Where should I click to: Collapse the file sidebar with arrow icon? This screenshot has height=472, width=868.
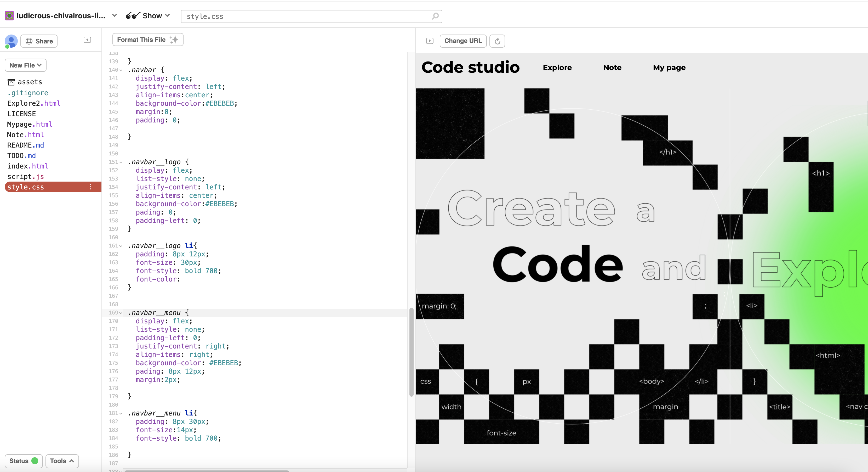pyautogui.click(x=87, y=40)
